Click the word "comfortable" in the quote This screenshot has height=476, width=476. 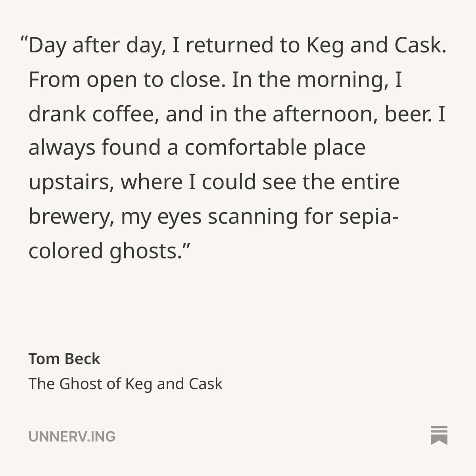pyautogui.click(x=246, y=148)
